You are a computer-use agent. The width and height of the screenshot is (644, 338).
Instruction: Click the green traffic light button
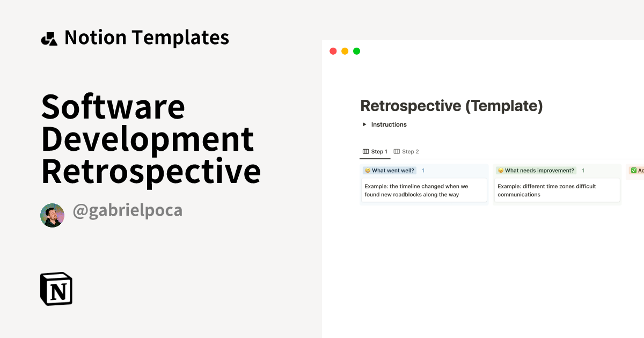tap(356, 50)
